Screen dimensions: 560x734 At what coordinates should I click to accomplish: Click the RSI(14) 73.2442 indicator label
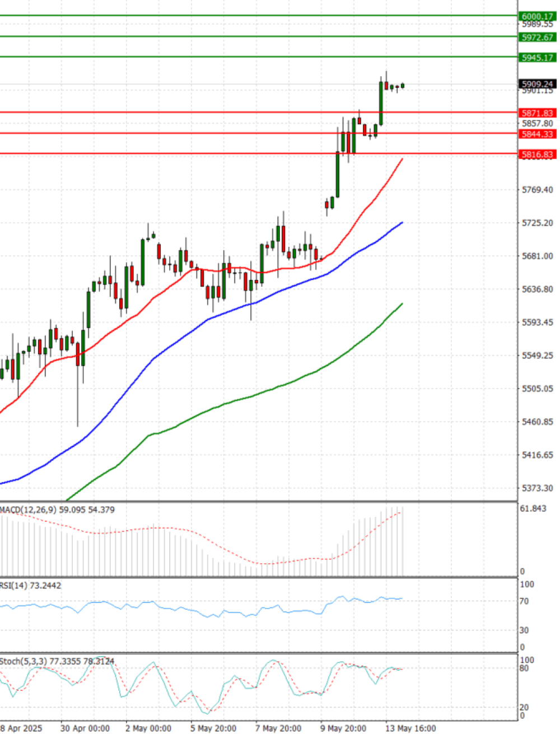point(31,585)
